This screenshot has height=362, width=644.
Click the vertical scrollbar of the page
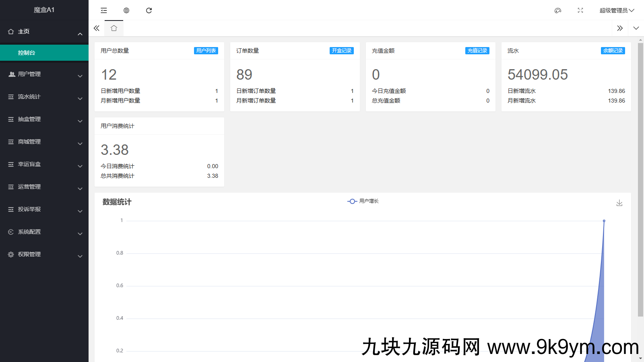coord(640,177)
